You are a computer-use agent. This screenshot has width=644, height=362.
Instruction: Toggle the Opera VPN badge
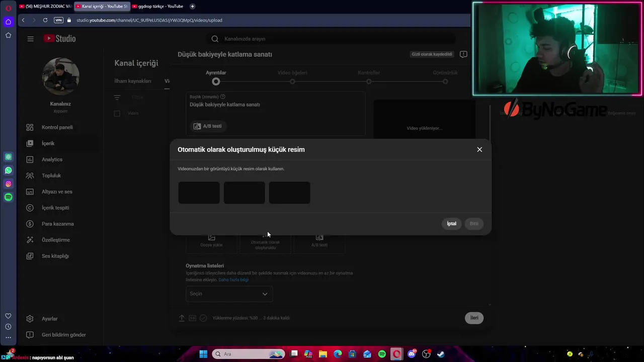58,20
